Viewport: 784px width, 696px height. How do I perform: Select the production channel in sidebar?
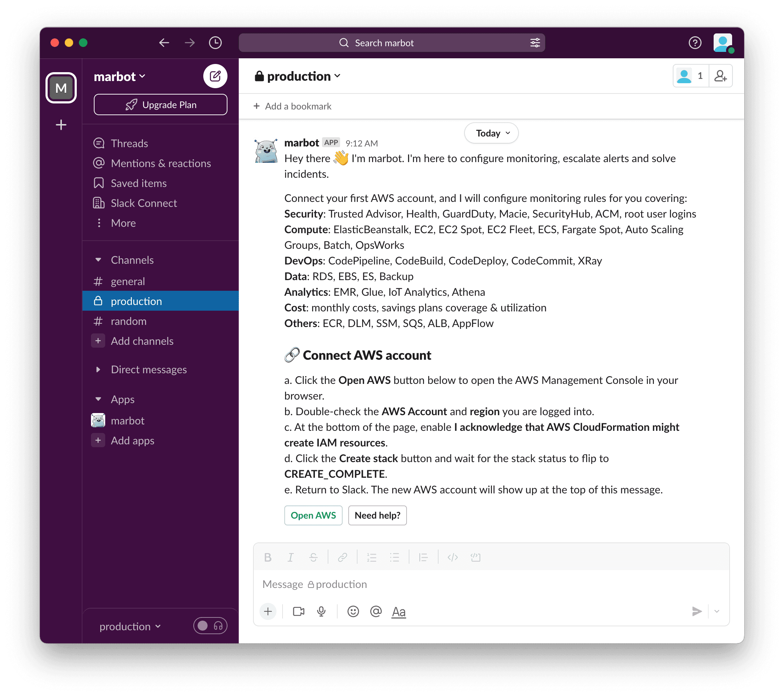pos(160,301)
